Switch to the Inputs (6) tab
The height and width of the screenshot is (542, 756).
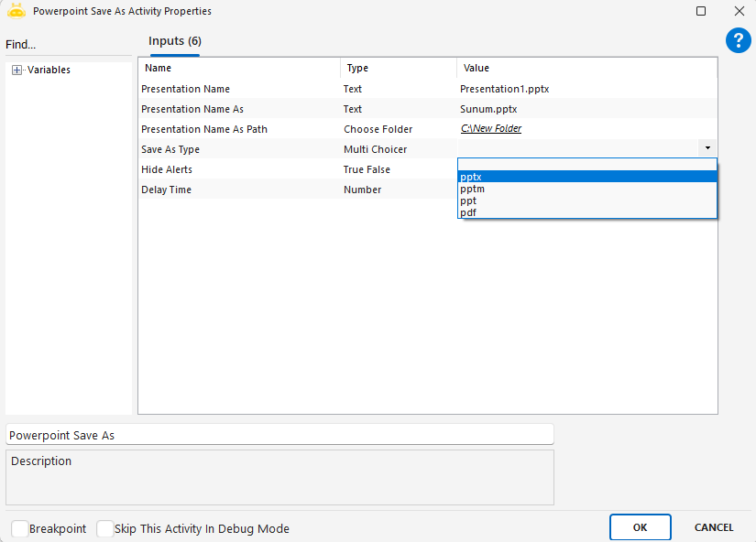pos(175,41)
